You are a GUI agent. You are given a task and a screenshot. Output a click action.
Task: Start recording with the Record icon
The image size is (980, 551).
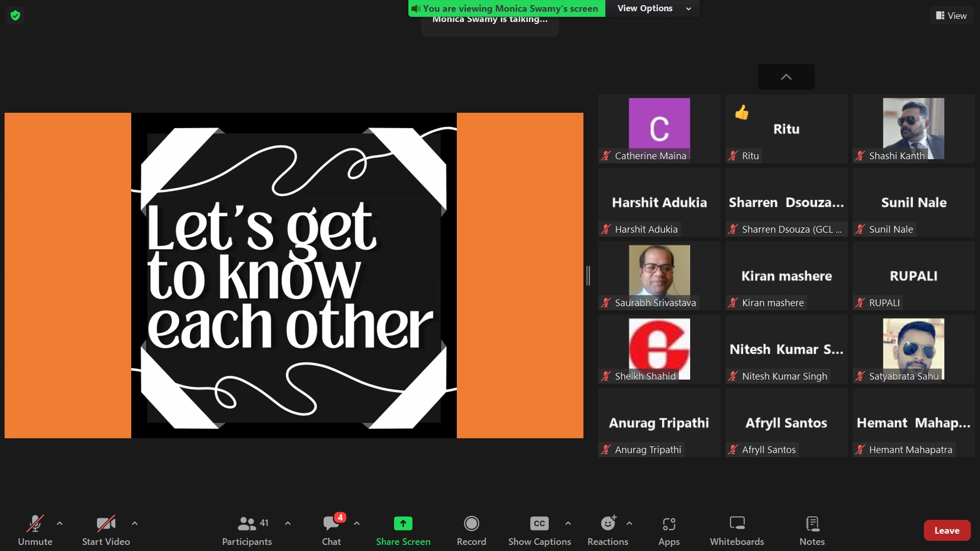pyautogui.click(x=471, y=524)
